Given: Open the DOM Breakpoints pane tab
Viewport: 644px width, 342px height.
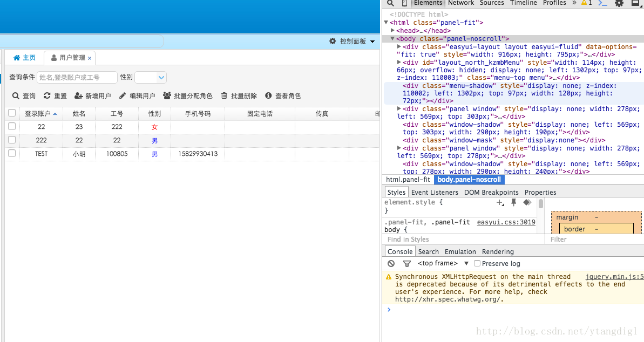Looking at the screenshot, I should pos(491,192).
